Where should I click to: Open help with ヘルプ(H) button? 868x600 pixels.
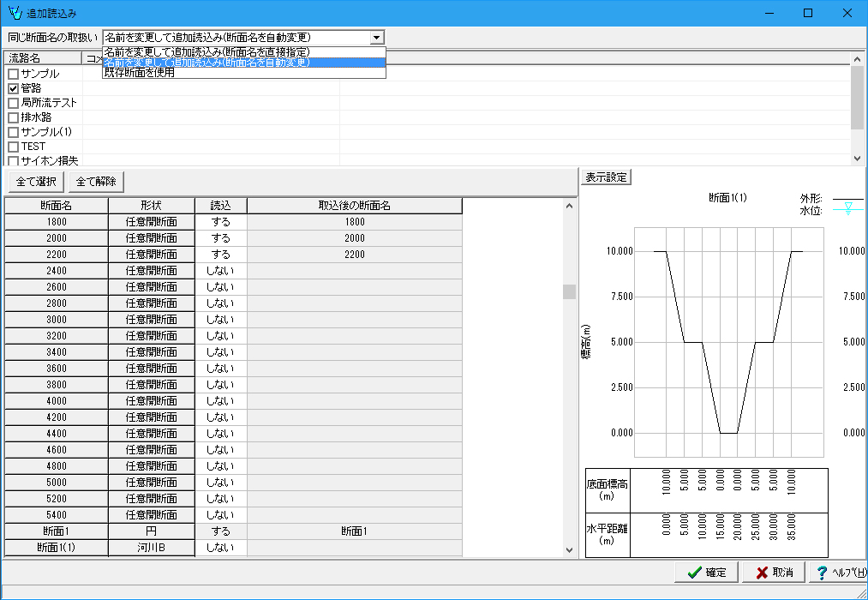click(838, 573)
